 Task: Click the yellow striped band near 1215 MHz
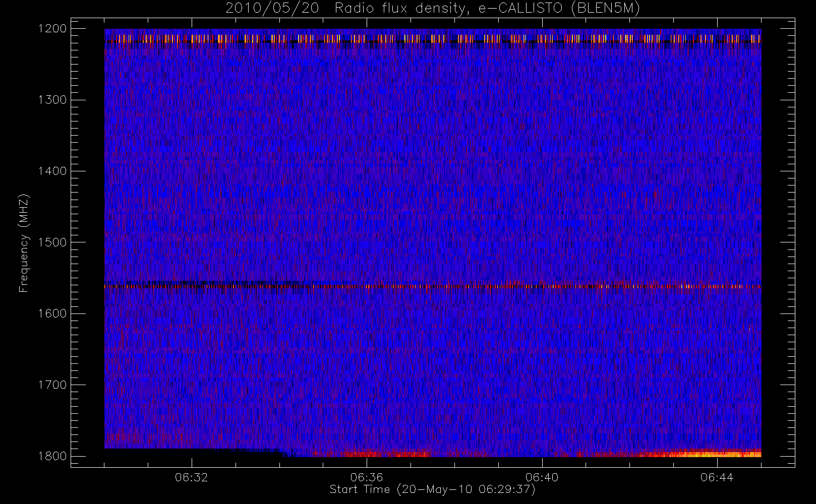(433, 38)
